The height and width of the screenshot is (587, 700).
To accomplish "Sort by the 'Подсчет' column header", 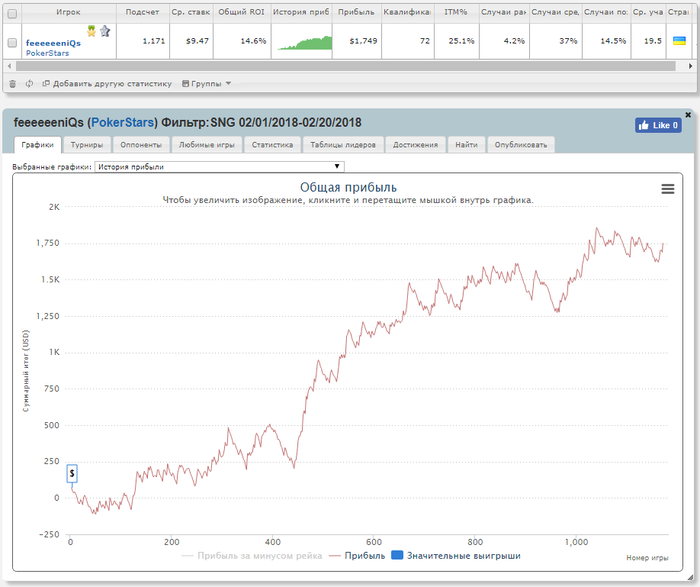I will pyautogui.click(x=142, y=12).
